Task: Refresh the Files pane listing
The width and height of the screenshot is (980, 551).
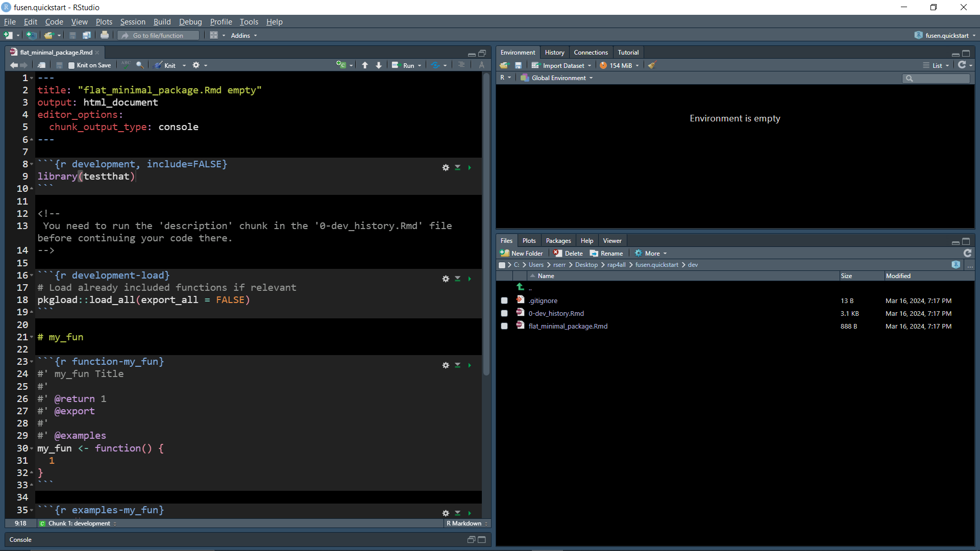Action: (x=967, y=253)
